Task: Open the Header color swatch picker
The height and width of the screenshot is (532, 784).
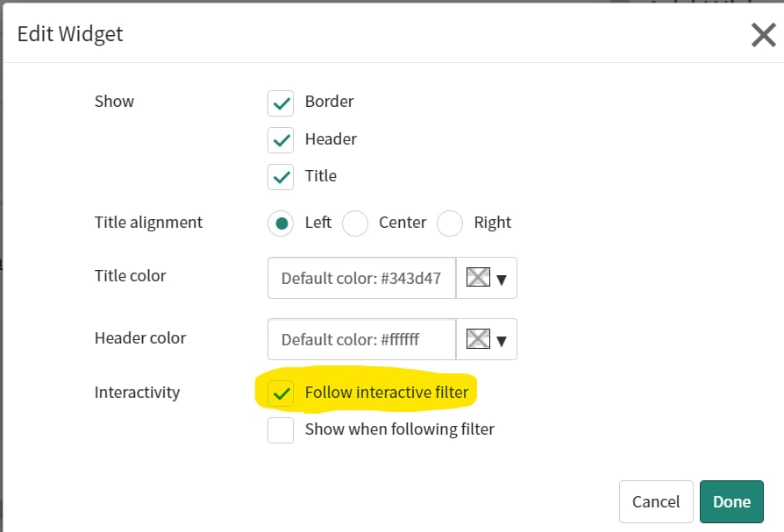Action: tap(477, 338)
